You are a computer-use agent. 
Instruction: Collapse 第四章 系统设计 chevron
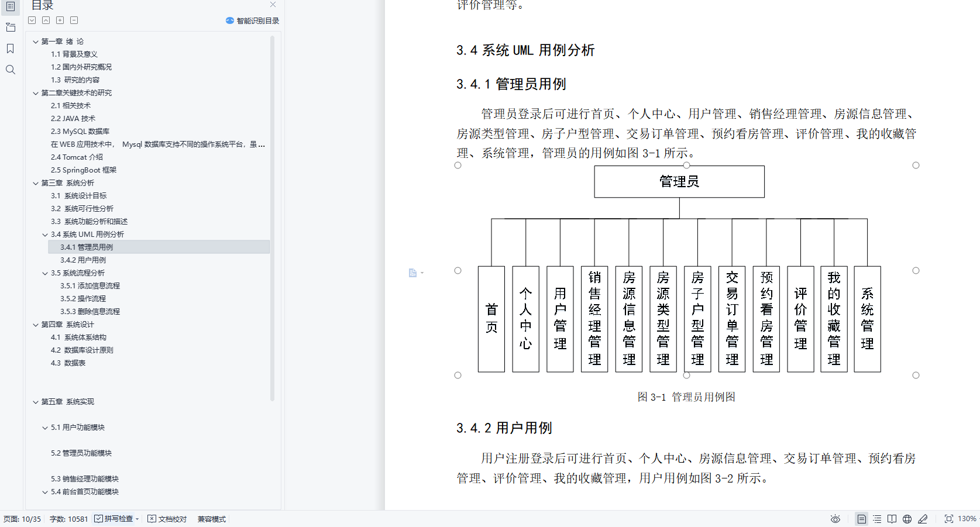36,325
